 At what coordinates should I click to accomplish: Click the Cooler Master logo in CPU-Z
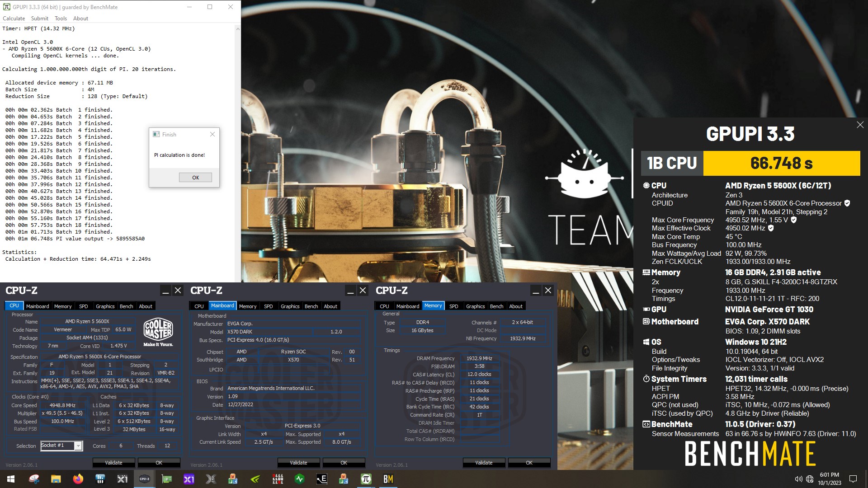[x=158, y=332]
